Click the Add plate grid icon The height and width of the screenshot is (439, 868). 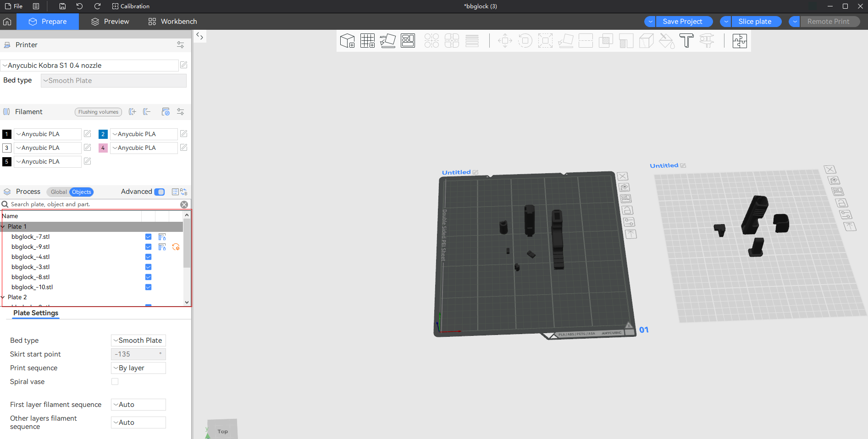point(367,41)
